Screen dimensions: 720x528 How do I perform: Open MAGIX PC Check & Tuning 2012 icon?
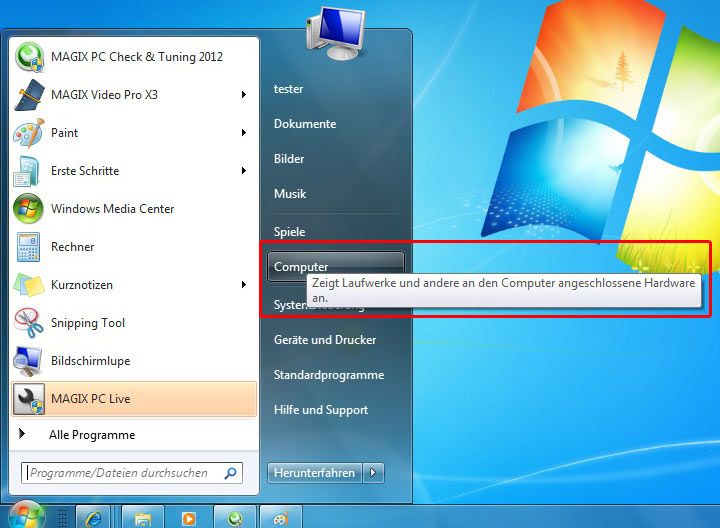pyautogui.click(x=29, y=57)
